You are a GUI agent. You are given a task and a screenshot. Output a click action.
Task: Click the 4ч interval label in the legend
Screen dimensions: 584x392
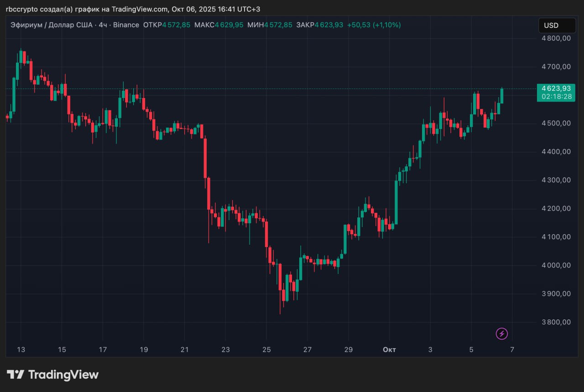click(103, 25)
